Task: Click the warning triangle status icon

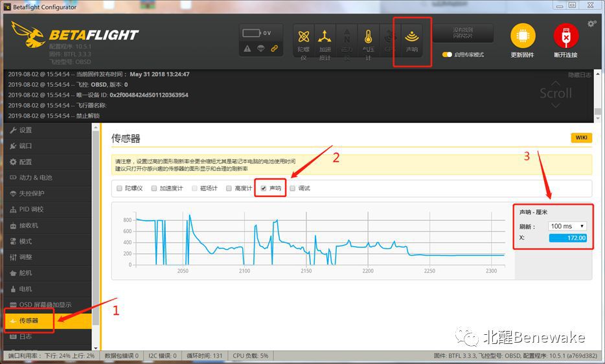Action: tap(247, 49)
